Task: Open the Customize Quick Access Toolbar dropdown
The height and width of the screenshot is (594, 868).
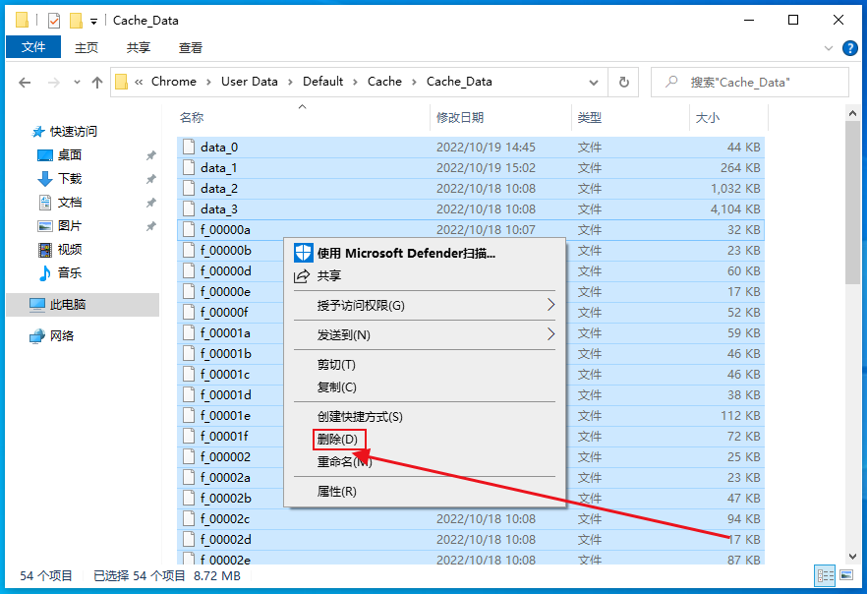Action: tap(93, 22)
